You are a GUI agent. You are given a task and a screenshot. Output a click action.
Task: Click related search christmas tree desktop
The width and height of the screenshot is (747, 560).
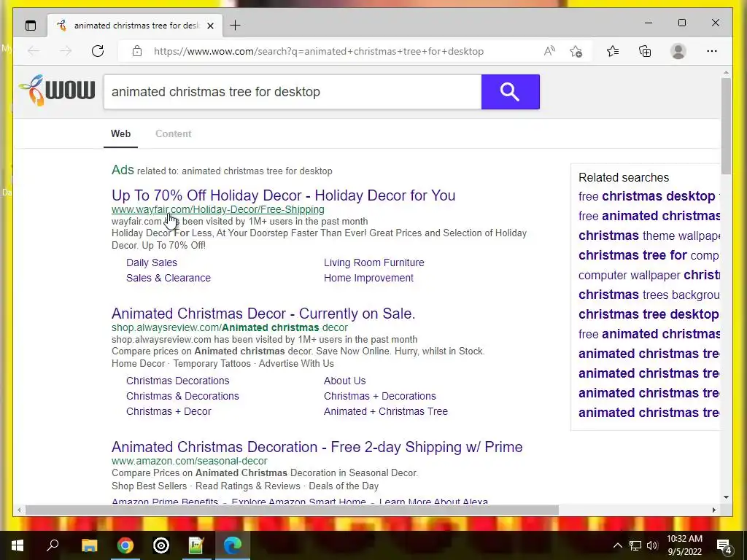coord(649,314)
